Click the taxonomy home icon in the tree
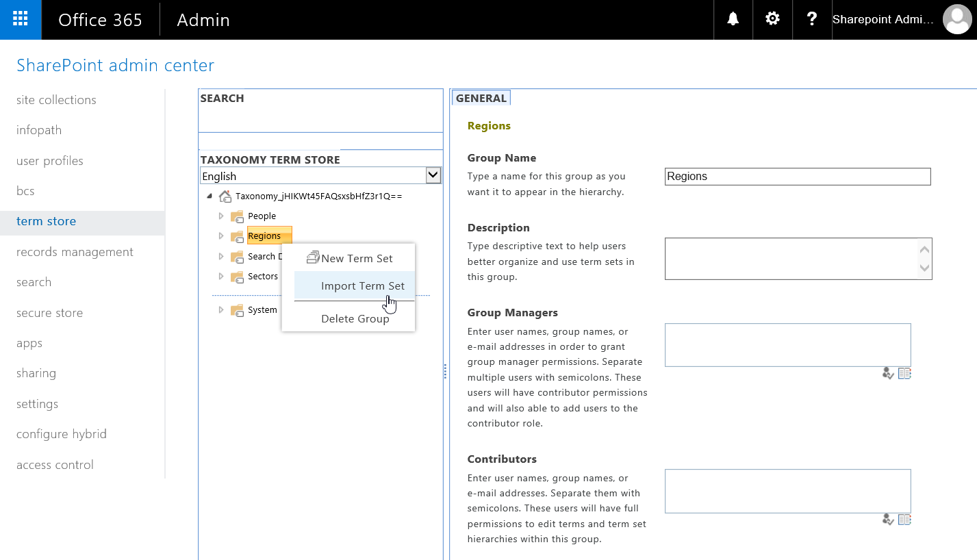 pos(225,196)
